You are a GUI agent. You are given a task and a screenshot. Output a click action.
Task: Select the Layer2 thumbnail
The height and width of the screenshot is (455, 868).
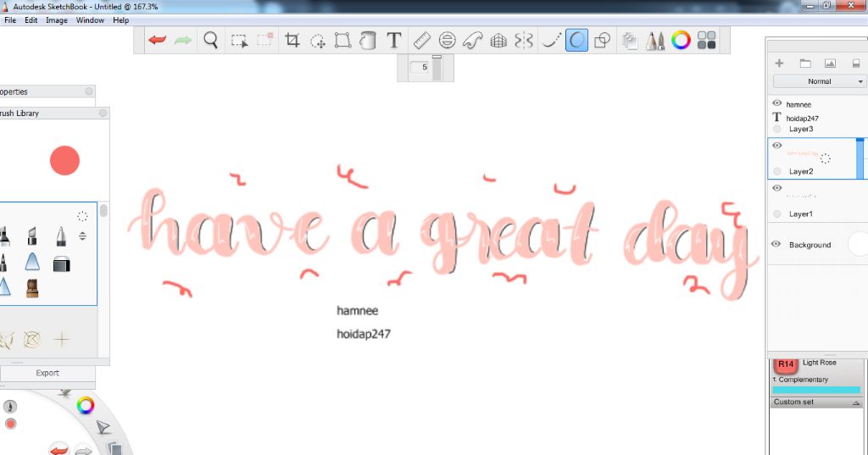tap(803, 153)
